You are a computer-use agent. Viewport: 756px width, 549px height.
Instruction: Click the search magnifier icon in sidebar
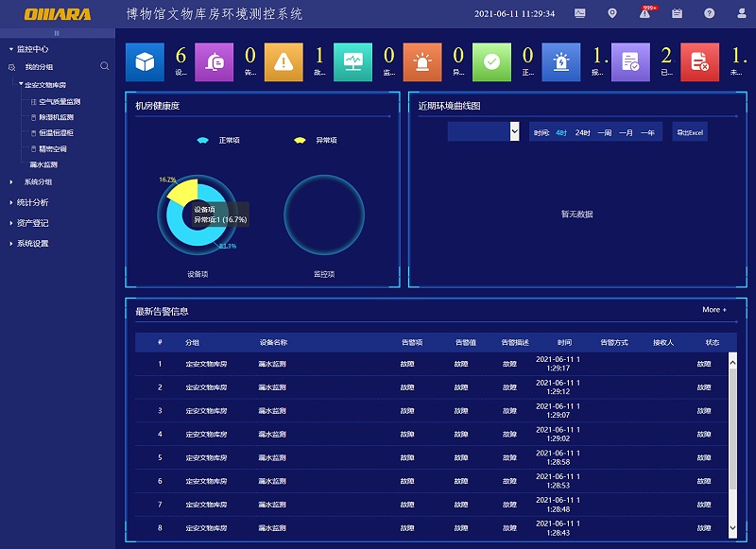pyautogui.click(x=105, y=67)
